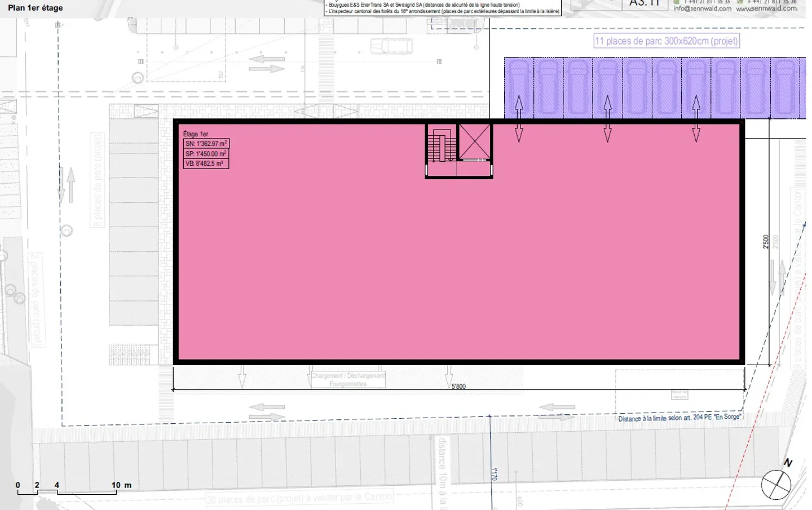Click the north arrow compass symbol
The height and width of the screenshot is (510, 812).
click(776, 484)
